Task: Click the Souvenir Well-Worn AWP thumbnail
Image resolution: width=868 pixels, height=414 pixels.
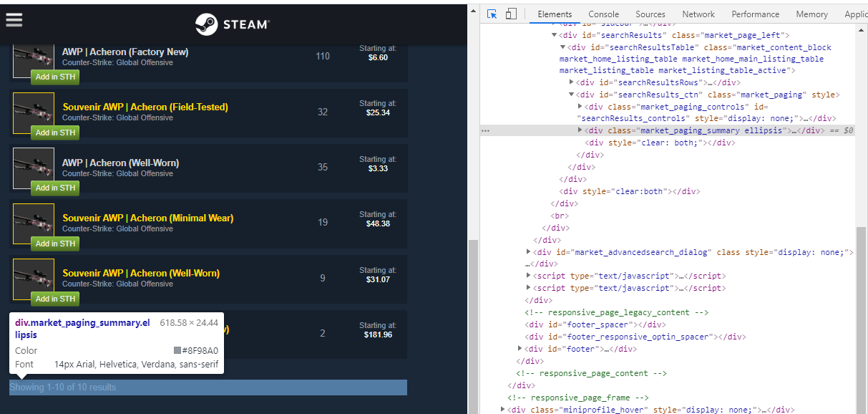Action: coord(34,279)
